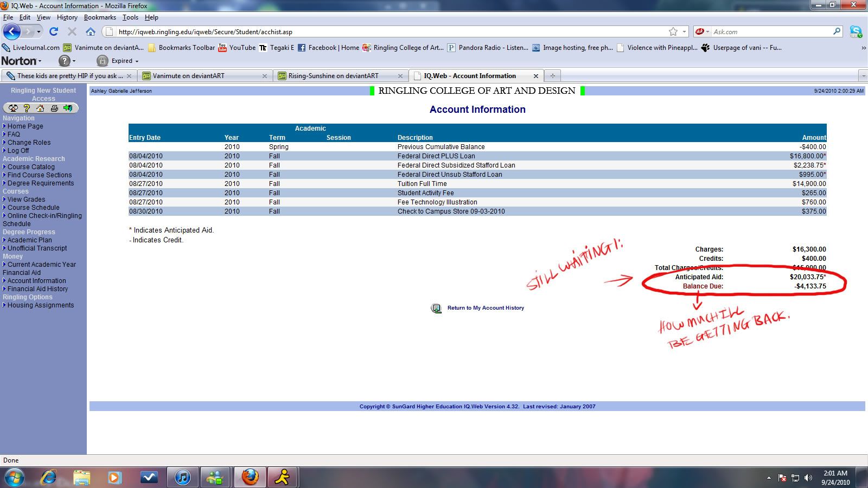Switch to the Vanimute on deviantART tab
This screenshot has height=488, width=868.
point(204,76)
